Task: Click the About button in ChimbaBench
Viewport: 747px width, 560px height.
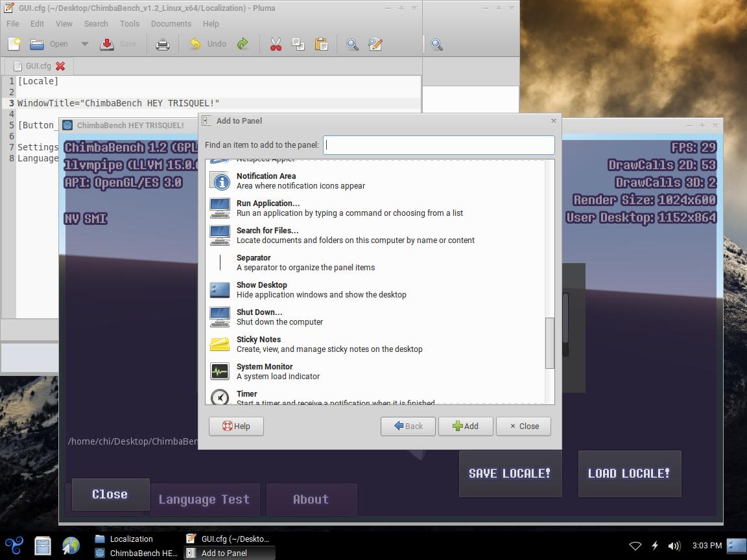Action: pos(311,500)
